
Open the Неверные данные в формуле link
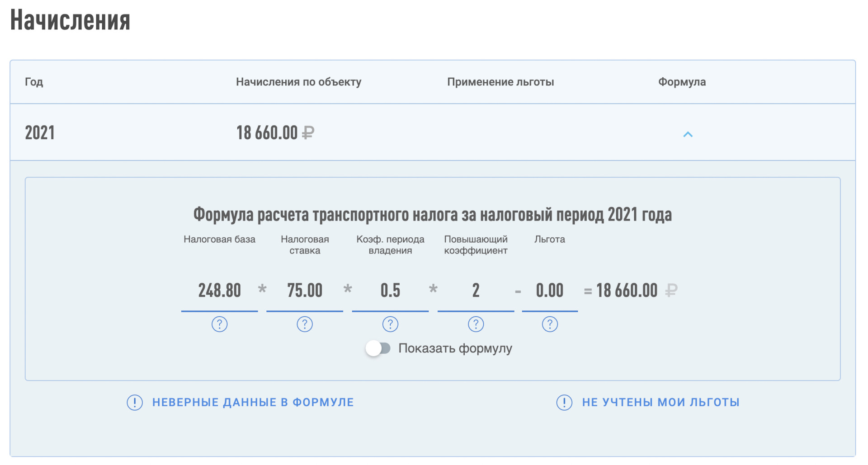[253, 402]
